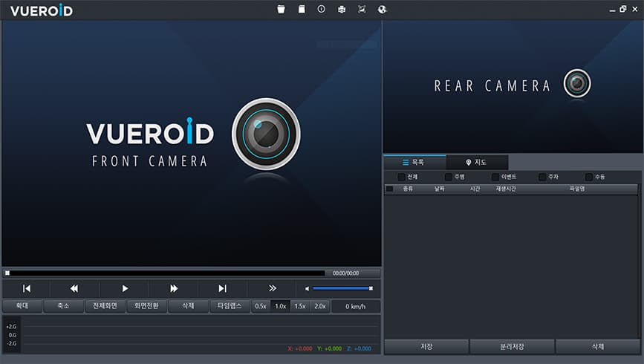Click 삭제 button under playback controls
The height and width of the screenshot is (364, 644).
(188, 306)
